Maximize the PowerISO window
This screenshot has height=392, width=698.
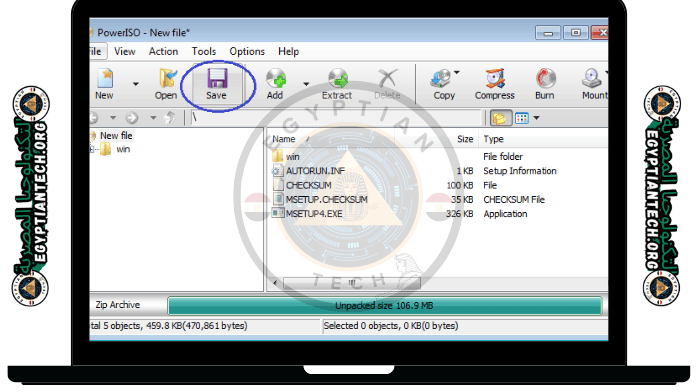(x=576, y=32)
